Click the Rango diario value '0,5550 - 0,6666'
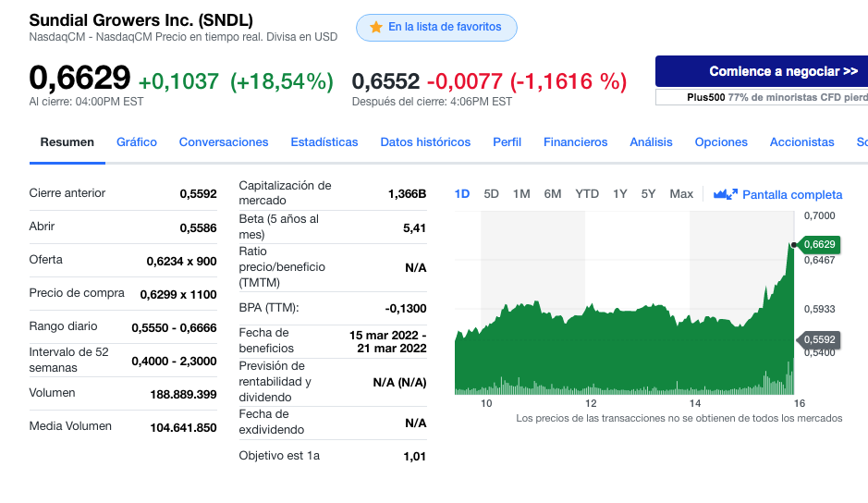Viewport: 868px width, 503px height. point(174,327)
